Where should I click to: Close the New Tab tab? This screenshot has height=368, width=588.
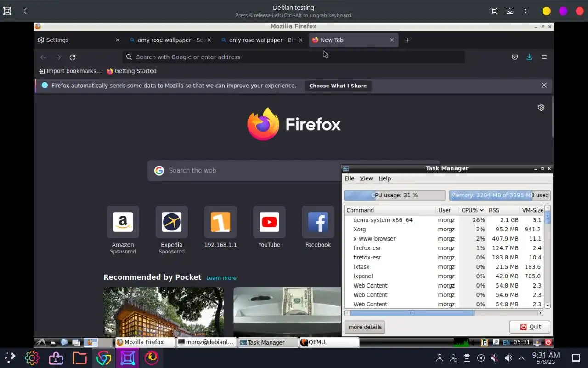(x=392, y=40)
